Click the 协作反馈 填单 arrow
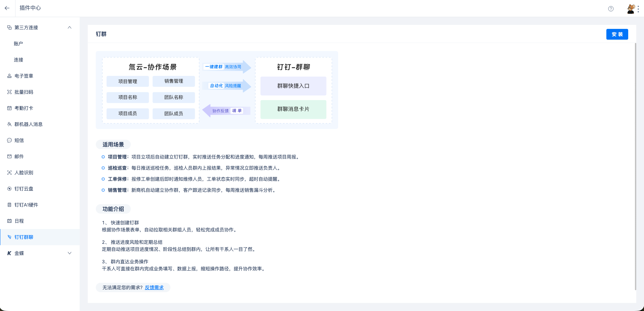The image size is (644, 311). click(x=227, y=111)
